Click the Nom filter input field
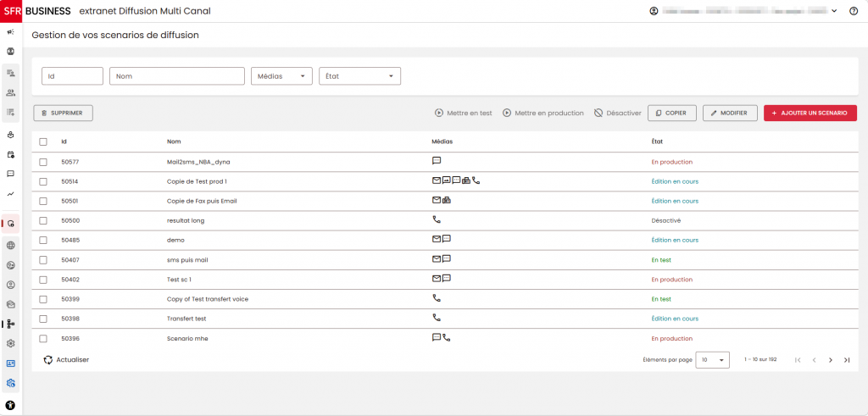The width and height of the screenshot is (868, 416). click(177, 76)
